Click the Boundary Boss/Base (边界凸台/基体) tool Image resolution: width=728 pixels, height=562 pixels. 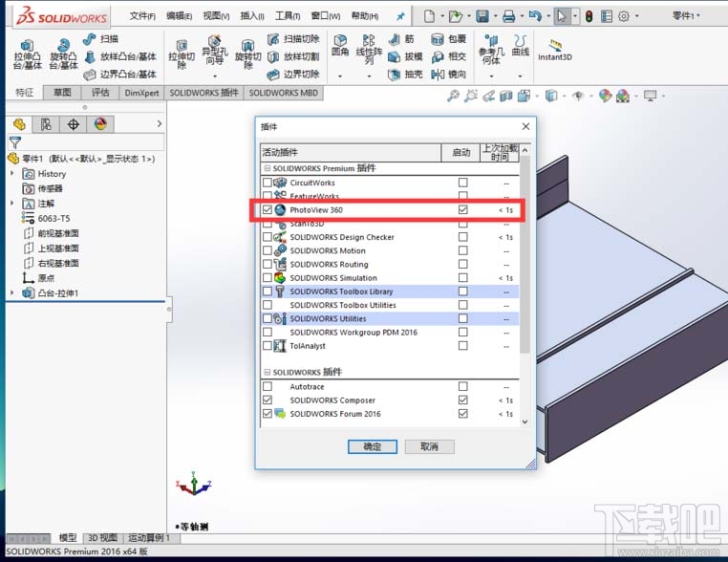[x=119, y=75]
